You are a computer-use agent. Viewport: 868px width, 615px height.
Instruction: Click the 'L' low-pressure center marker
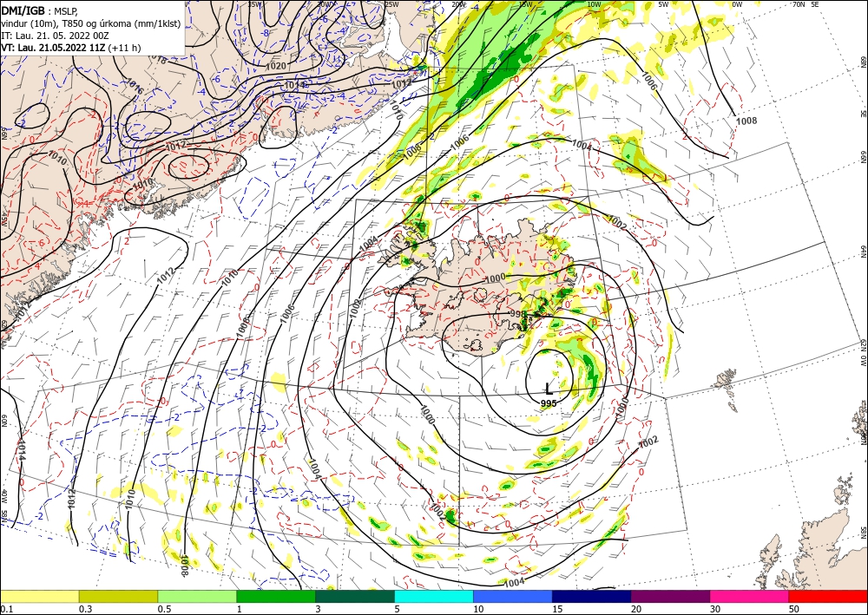[x=549, y=389]
